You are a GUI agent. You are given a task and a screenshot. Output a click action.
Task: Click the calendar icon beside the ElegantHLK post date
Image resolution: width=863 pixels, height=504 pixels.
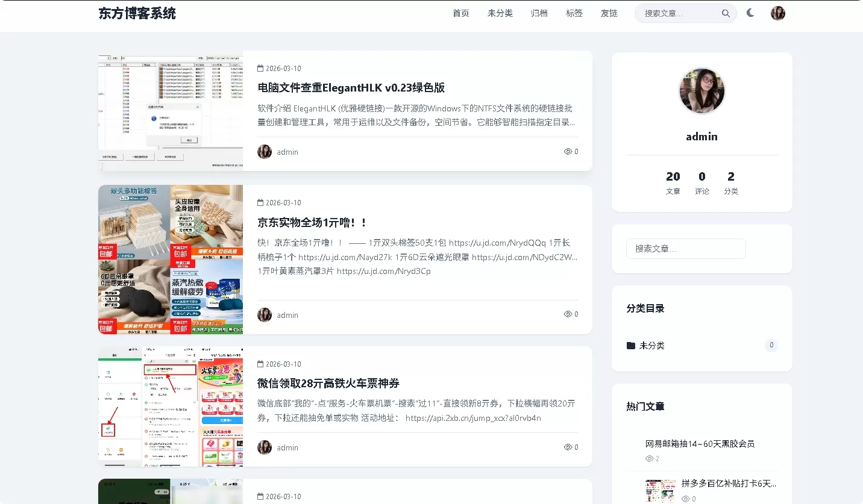[x=260, y=68]
